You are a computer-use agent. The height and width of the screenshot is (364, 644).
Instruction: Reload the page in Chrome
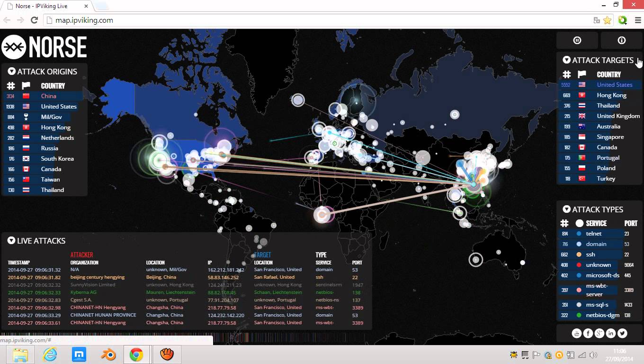tap(34, 20)
